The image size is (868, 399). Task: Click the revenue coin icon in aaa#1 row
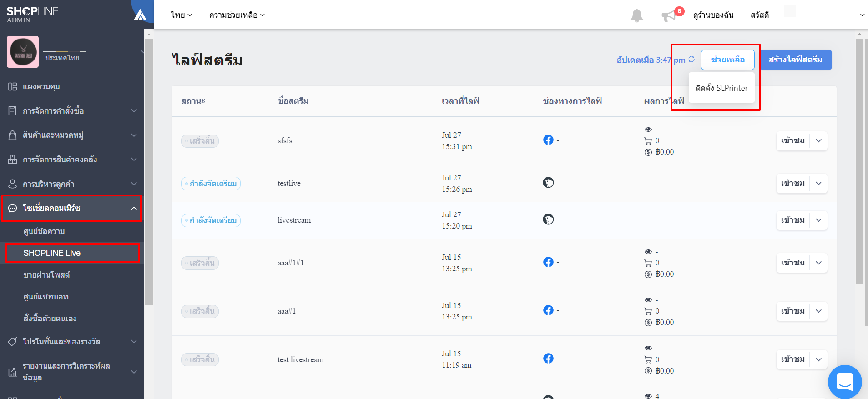click(x=648, y=323)
